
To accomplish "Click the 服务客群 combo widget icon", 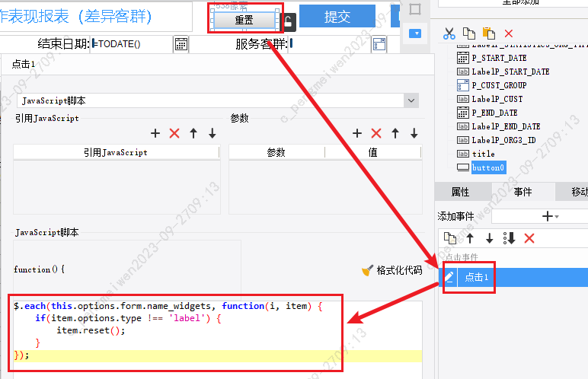I will click(379, 44).
